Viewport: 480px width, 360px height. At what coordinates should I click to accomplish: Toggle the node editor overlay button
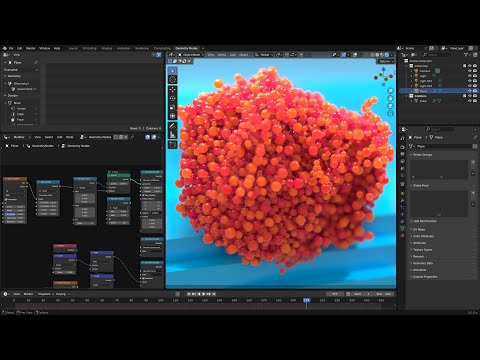click(x=154, y=137)
